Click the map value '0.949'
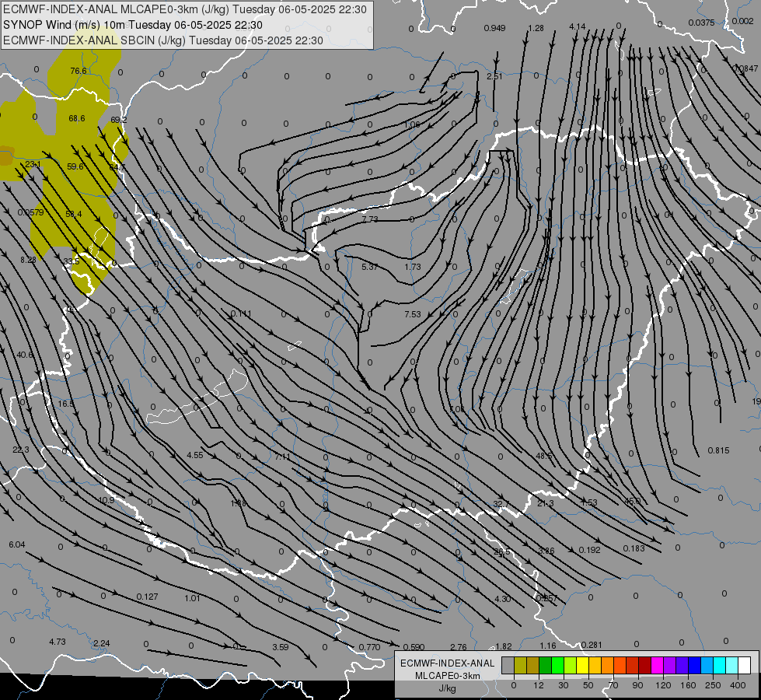This screenshot has width=761, height=700. 494,28
